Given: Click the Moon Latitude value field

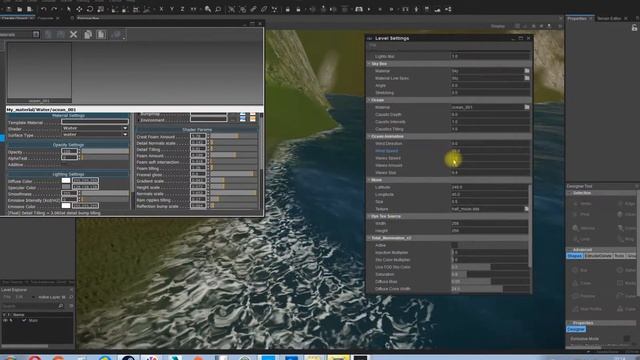Looking at the screenshot, I should pos(489,187).
